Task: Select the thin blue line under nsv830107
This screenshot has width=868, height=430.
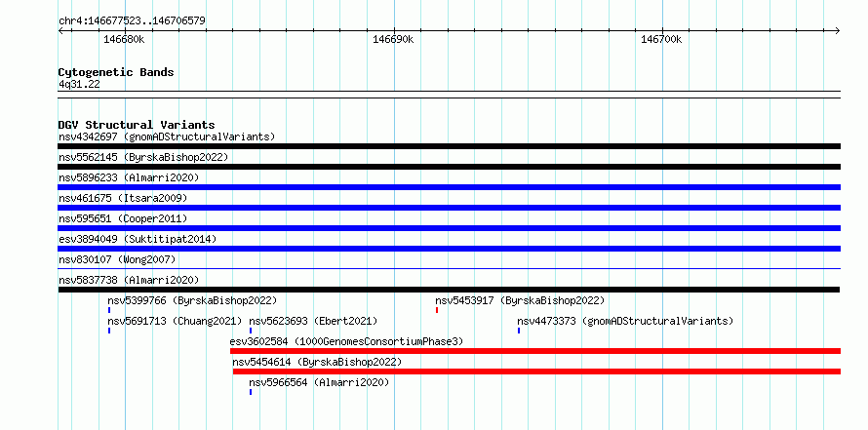Action: pos(450,268)
